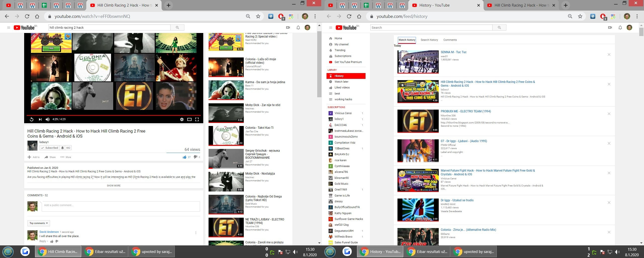Remove Marvel Future Fight Hack from history
Viewport: 644px width, 258px height.
(609, 173)
